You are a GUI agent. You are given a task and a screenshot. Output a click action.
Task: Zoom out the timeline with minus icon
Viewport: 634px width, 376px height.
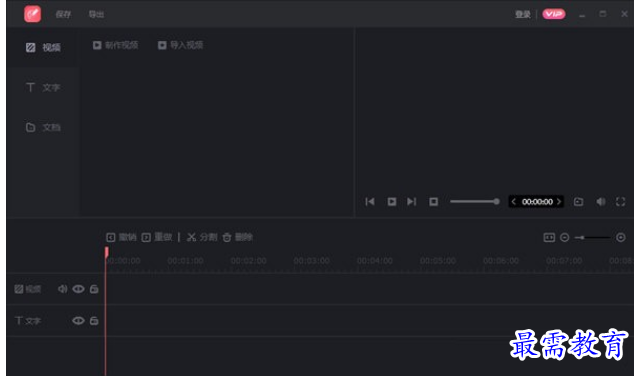point(564,237)
